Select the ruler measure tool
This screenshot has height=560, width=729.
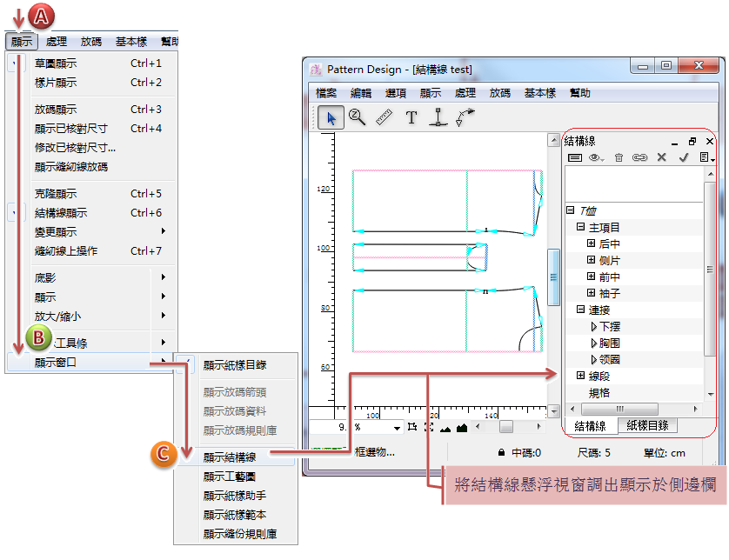[385, 117]
